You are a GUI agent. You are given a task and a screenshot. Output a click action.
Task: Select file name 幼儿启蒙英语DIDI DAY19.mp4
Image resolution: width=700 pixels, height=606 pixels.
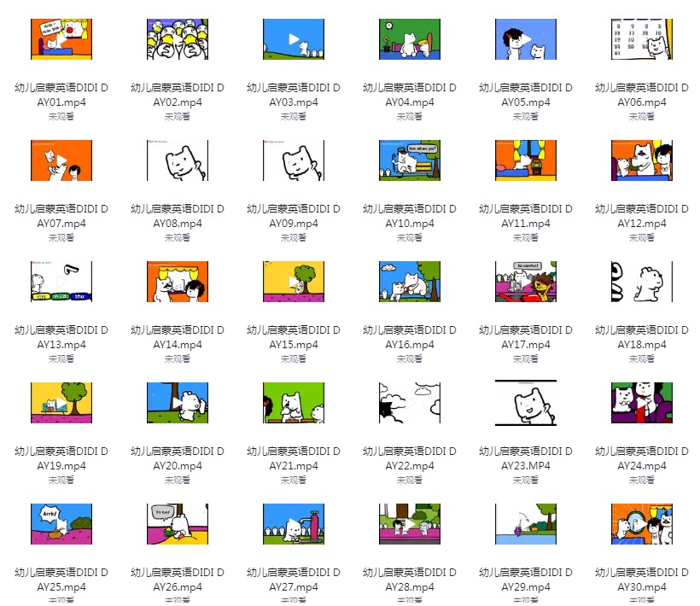(61, 458)
